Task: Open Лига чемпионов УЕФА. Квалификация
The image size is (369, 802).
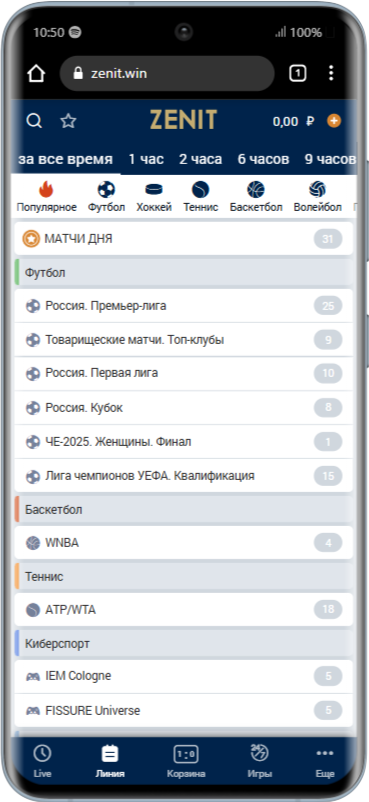Action: (184, 476)
